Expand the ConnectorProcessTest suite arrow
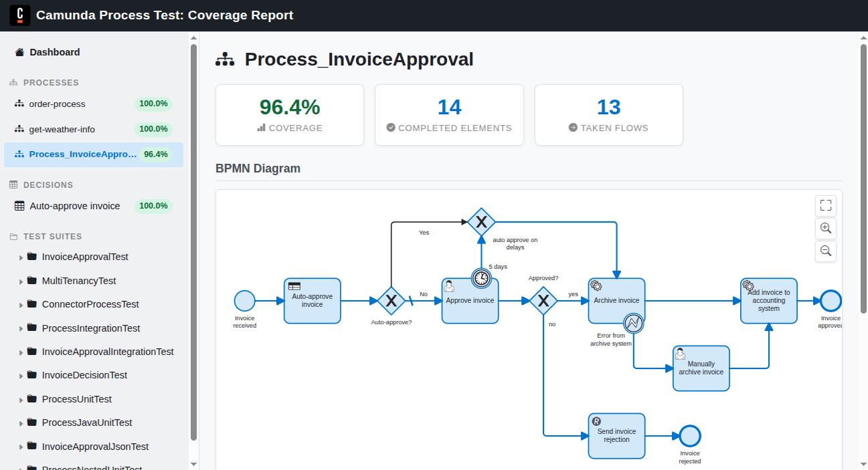Image resolution: width=868 pixels, height=470 pixels. pyautogui.click(x=21, y=305)
